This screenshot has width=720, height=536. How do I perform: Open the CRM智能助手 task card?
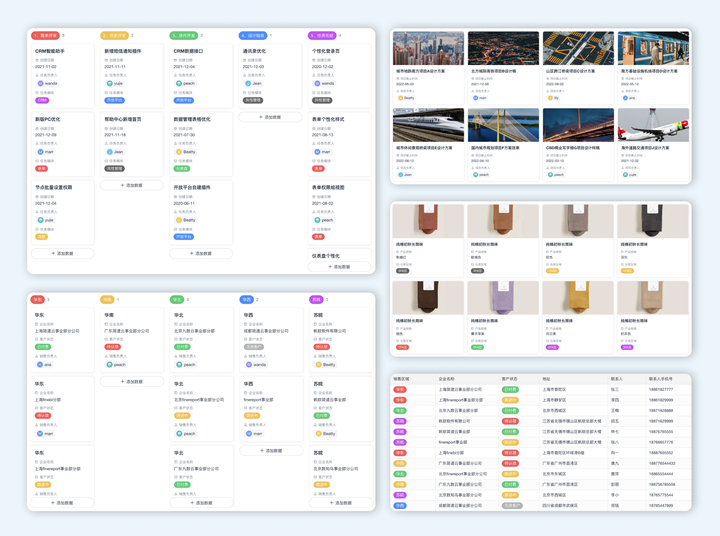coord(62,76)
